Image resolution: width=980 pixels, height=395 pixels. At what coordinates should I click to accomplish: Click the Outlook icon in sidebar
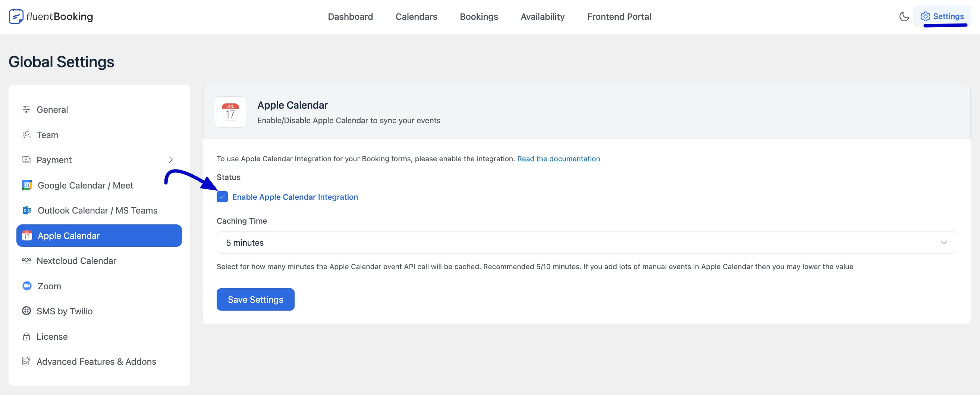[27, 210]
